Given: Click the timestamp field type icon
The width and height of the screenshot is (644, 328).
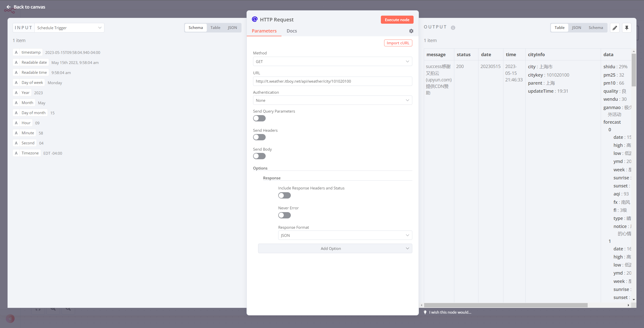Looking at the screenshot, I should (16, 52).
